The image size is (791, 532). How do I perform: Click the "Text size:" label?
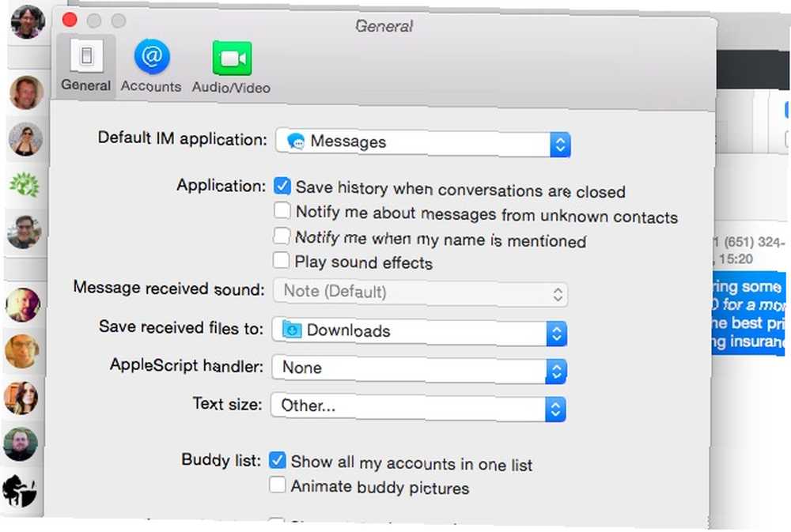(x=228, y=404)
